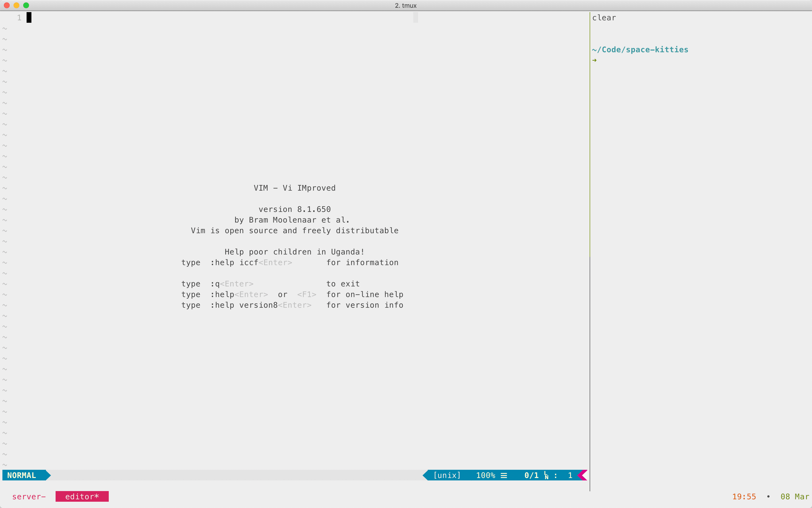Select the server tmux window tab
The height and width of the screenshot is (508, 812).
click(x=29, y=497)
